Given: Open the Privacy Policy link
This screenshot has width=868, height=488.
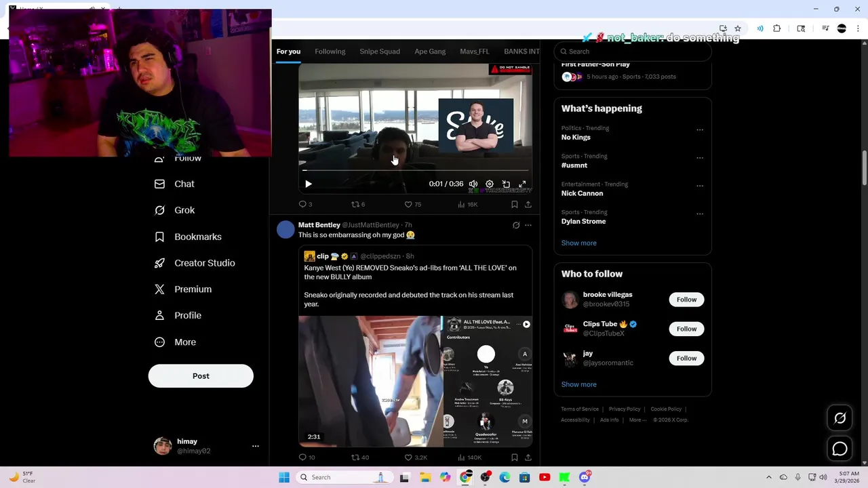Looking at the screenshot, I should click(x=625, y=409).
